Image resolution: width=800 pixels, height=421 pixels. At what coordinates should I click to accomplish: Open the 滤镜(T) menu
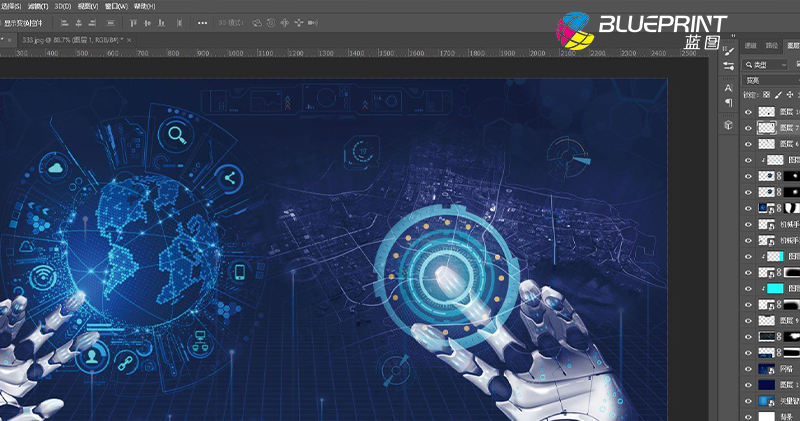click(x=38, y=7)
